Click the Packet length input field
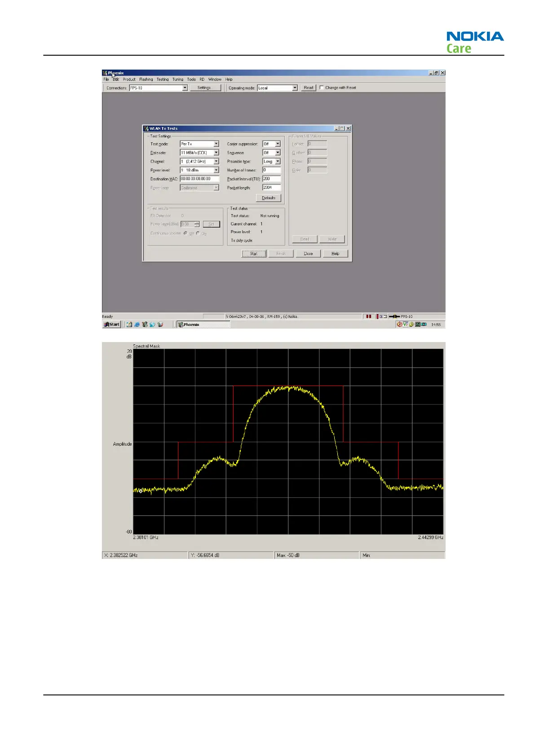 point(271,188)
